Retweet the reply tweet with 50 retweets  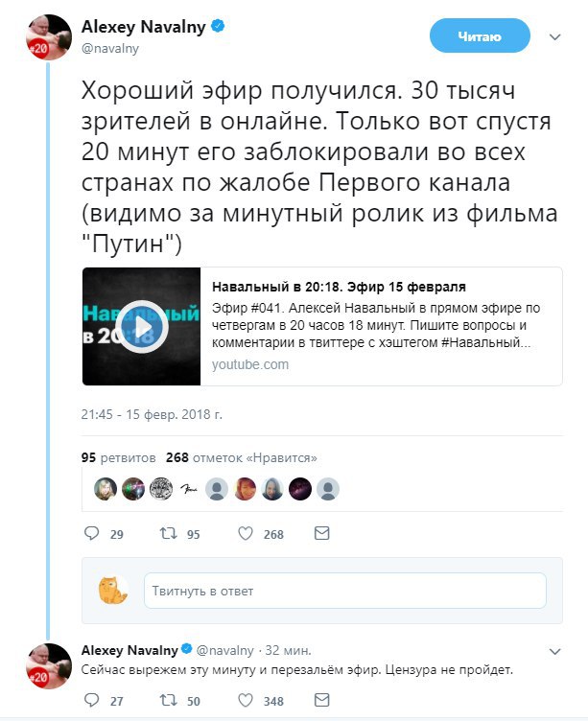click(x=168, y=700)
